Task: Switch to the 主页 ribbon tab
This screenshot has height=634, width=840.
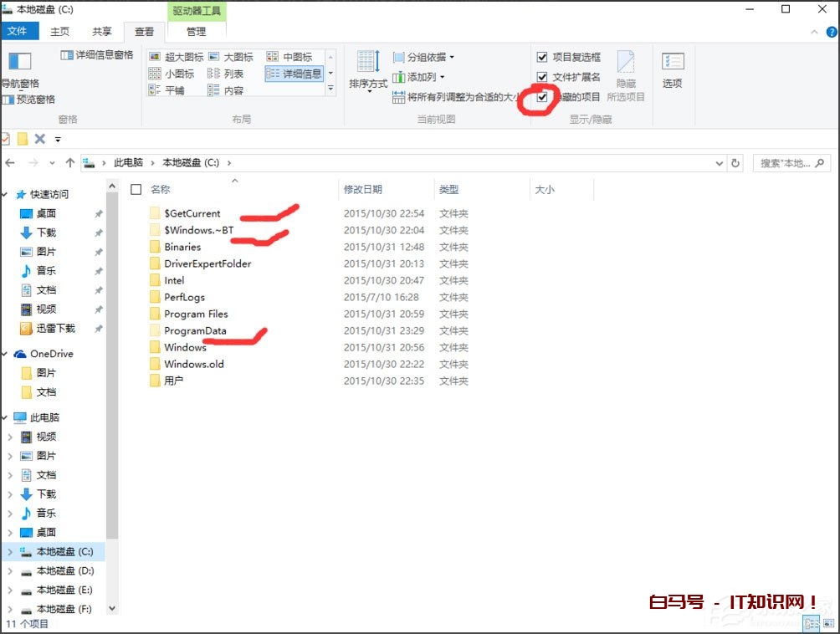Action: (59, 31)
